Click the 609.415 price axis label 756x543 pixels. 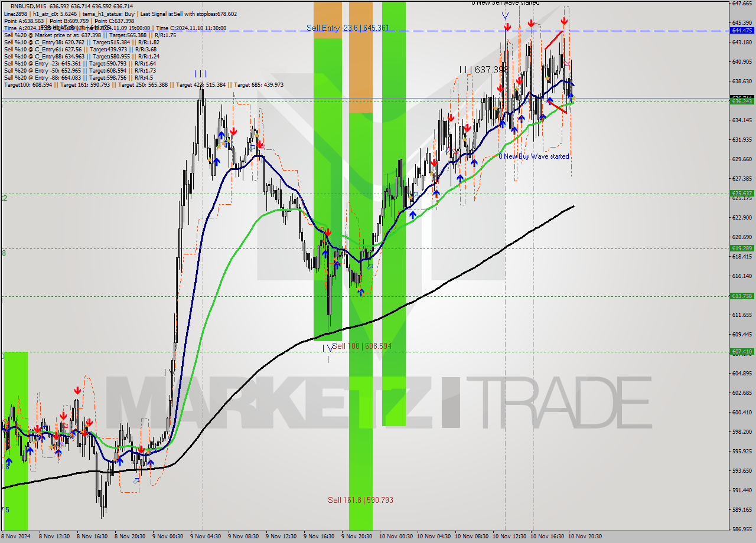click(742, 334)
